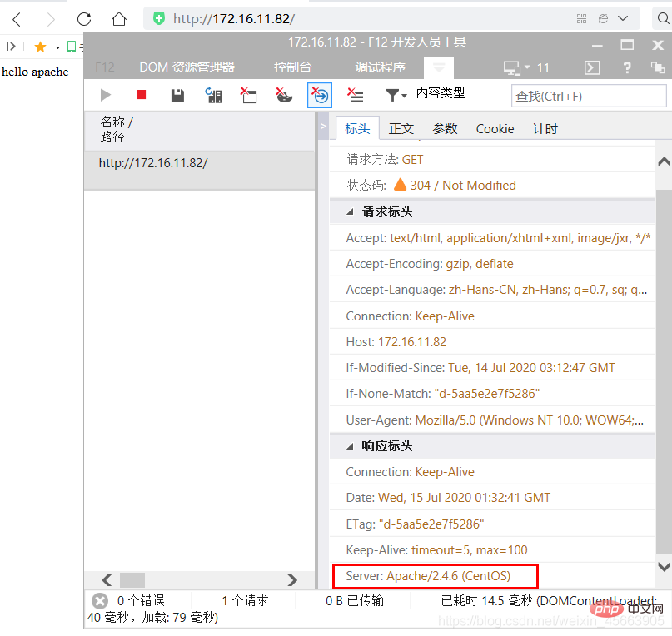
Task: Click the Host: 172.16.11.82 header row
Action: pos(492,341)
